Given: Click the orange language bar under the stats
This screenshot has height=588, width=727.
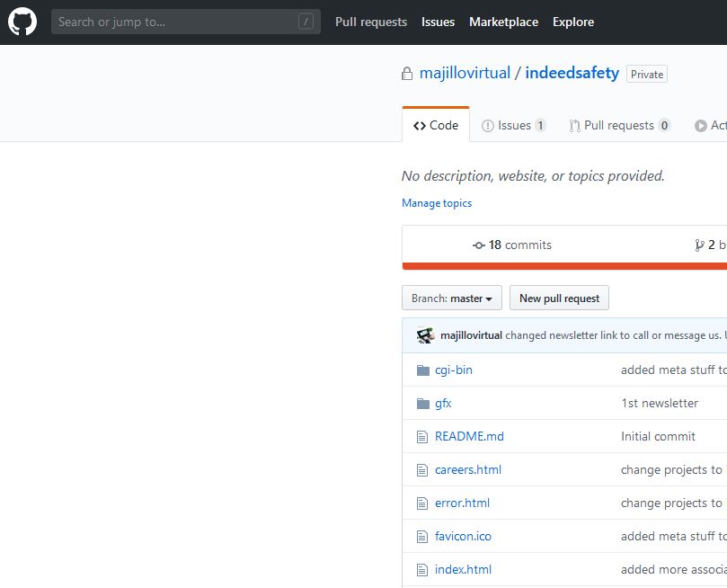Looking at the screenshot, I should pyautogui.click(x=564, y=266).
